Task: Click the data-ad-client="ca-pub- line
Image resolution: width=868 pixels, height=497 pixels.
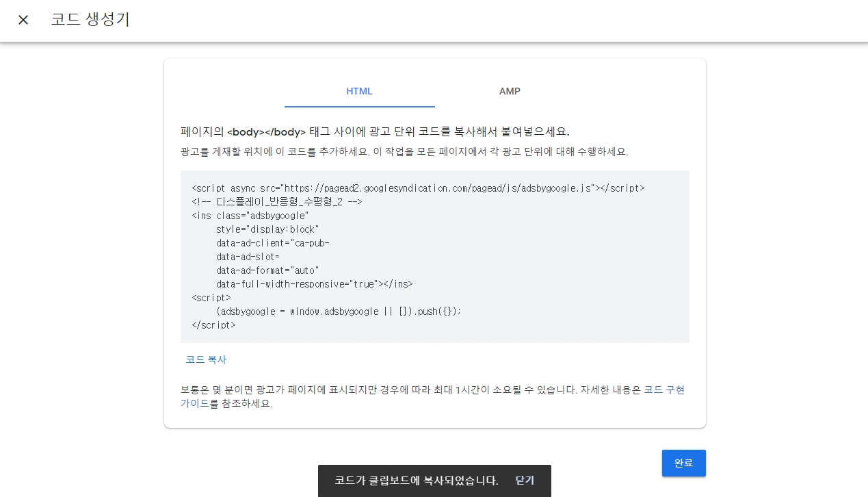Action: [x=273, y=243]
